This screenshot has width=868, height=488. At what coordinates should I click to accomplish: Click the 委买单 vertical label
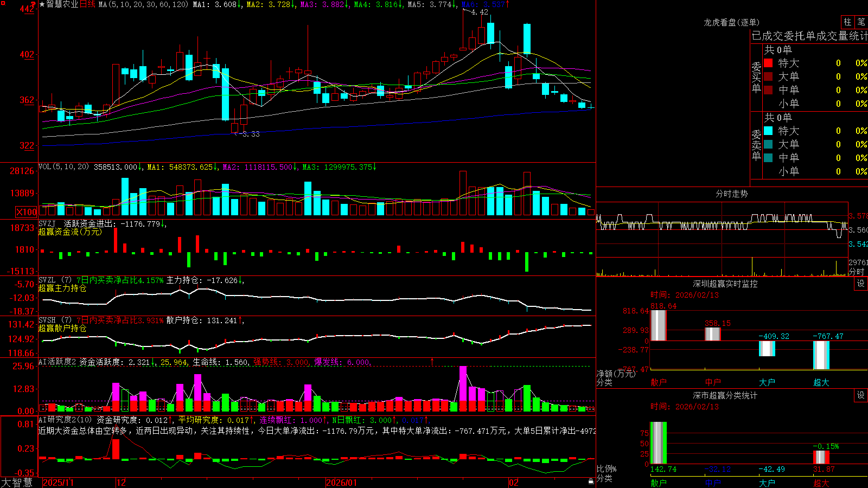756,77
